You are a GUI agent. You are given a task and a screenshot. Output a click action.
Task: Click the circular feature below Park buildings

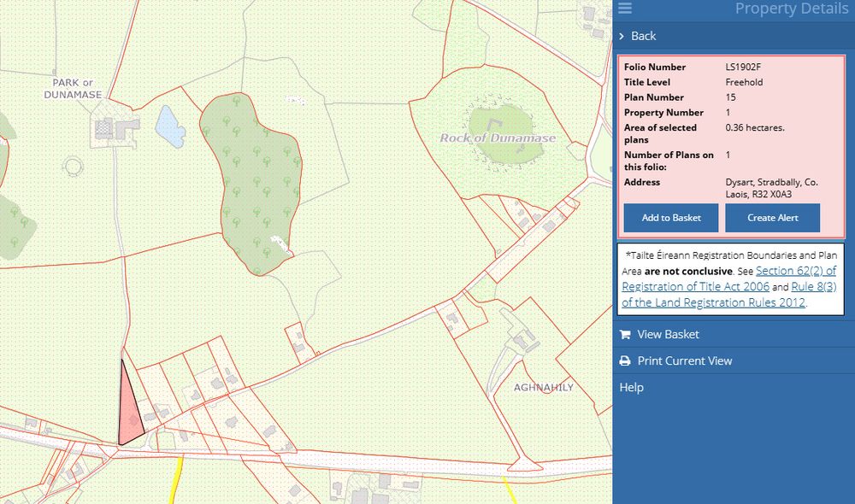tap(74, 165)
